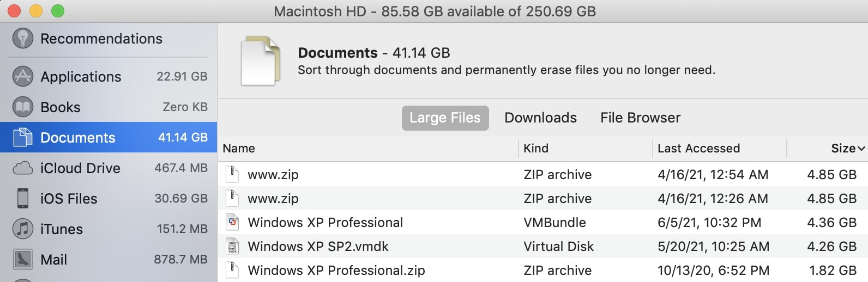
Task: Select the first www.zip row
Action: [x=543, y=174]
